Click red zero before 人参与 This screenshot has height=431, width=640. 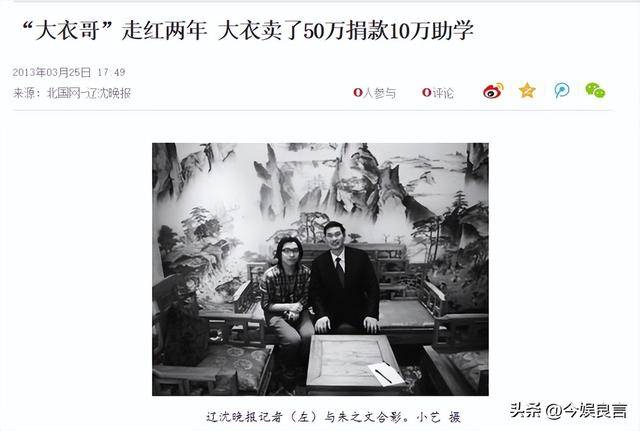click(x=358, y=93)
